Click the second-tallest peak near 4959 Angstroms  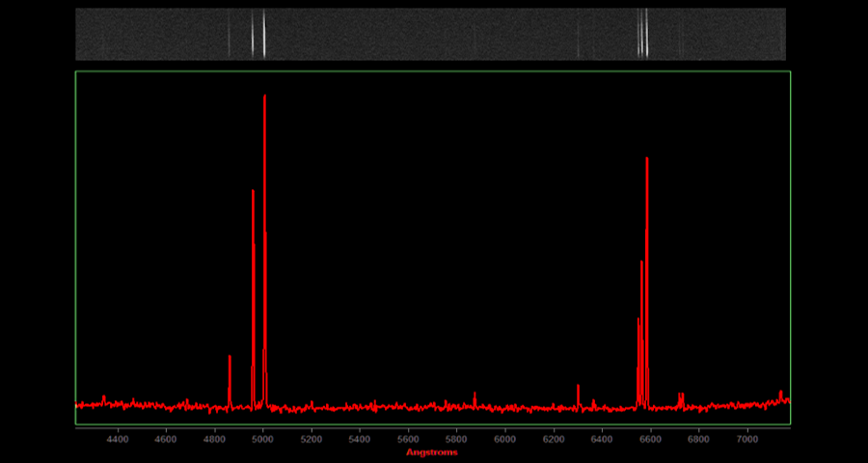point(253,191)
